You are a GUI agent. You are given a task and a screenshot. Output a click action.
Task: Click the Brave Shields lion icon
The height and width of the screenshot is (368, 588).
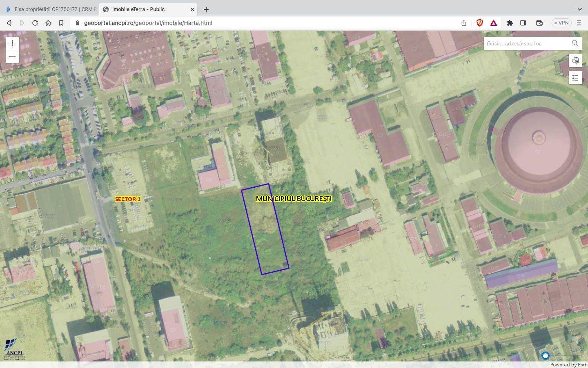[x=479, y=23]
